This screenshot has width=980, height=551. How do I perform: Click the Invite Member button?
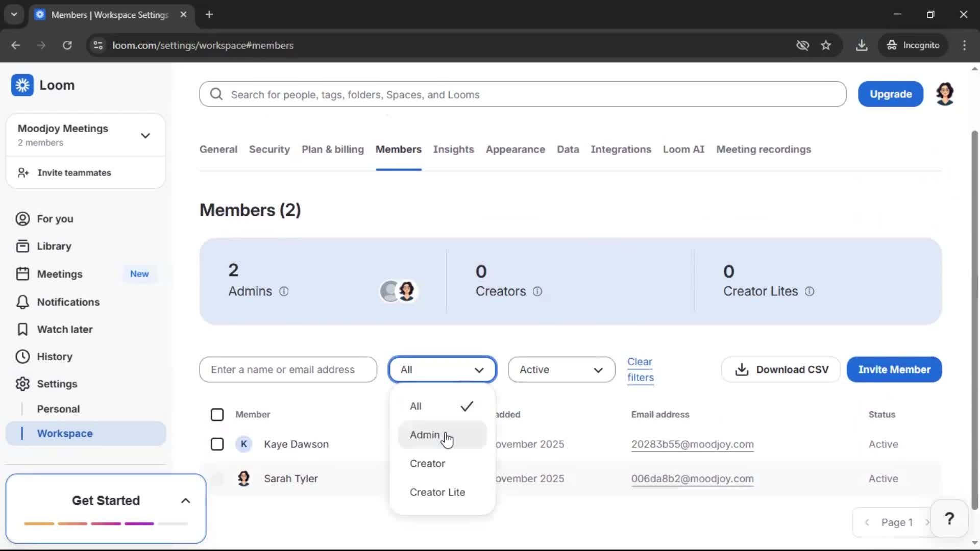894,369
